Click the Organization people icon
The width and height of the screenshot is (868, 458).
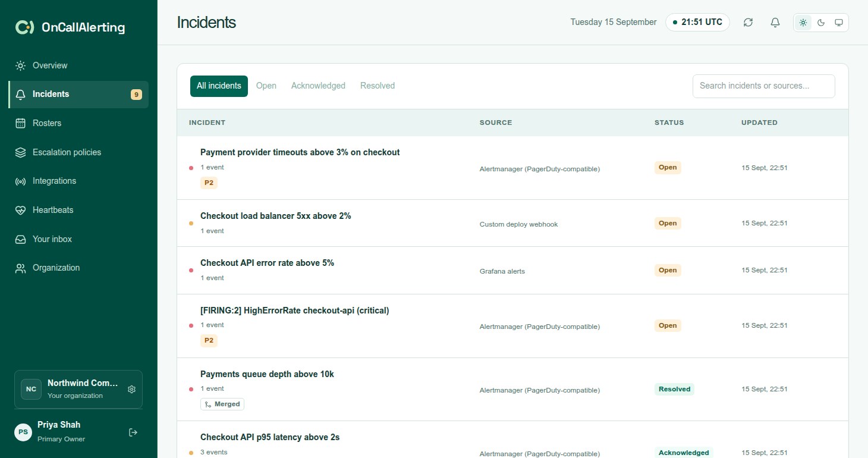pos(20,268)
